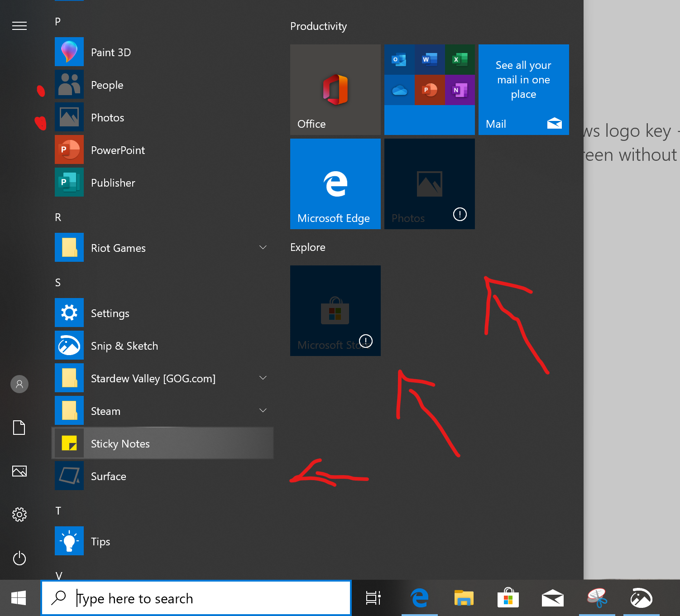Open the Mail live tile

(x=524, y=90)
